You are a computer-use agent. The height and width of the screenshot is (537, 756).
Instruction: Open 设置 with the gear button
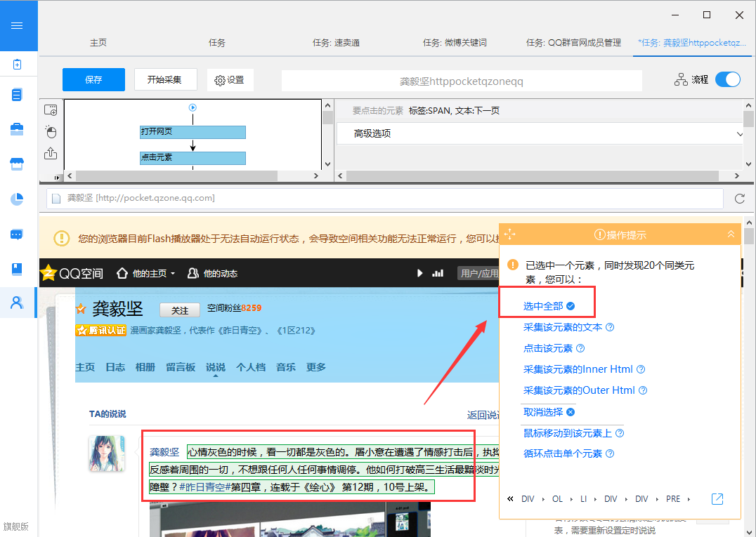(230, 80)
